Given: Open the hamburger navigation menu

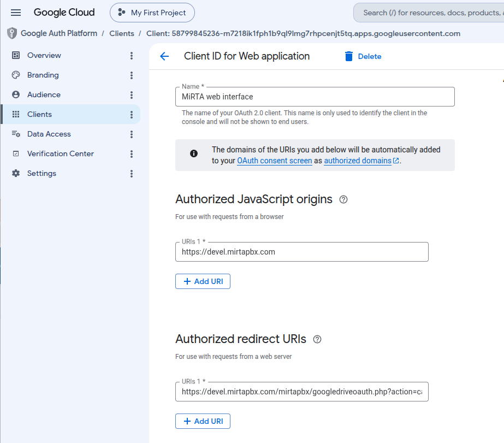Looking at the screenshot, I should 16,13.
